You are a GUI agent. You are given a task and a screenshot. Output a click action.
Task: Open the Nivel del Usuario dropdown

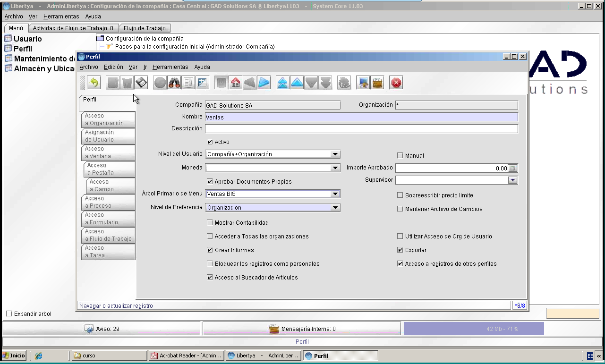tap(273, 154)
